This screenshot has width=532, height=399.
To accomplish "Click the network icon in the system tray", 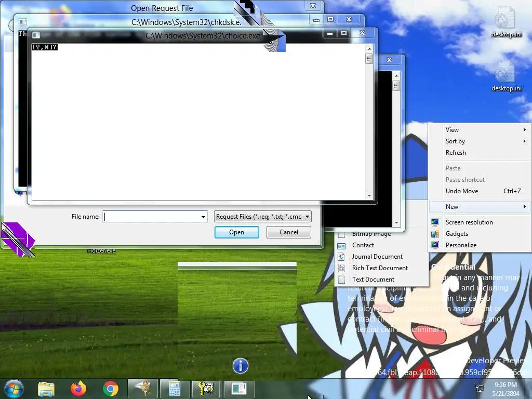I will pos(480,389).
